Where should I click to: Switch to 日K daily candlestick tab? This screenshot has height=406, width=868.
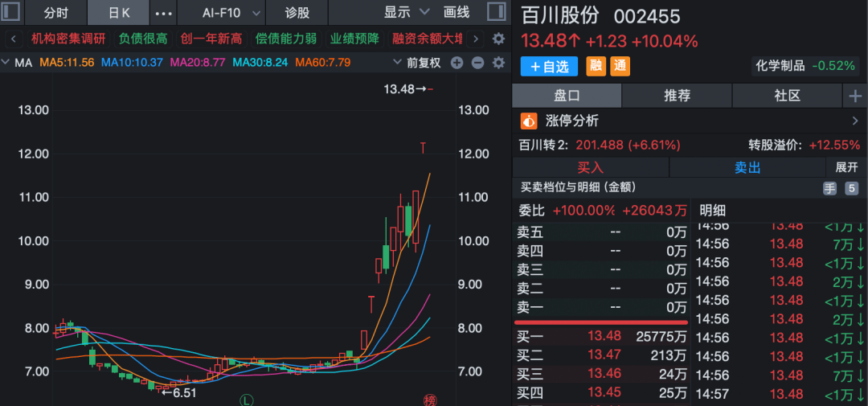118,13
